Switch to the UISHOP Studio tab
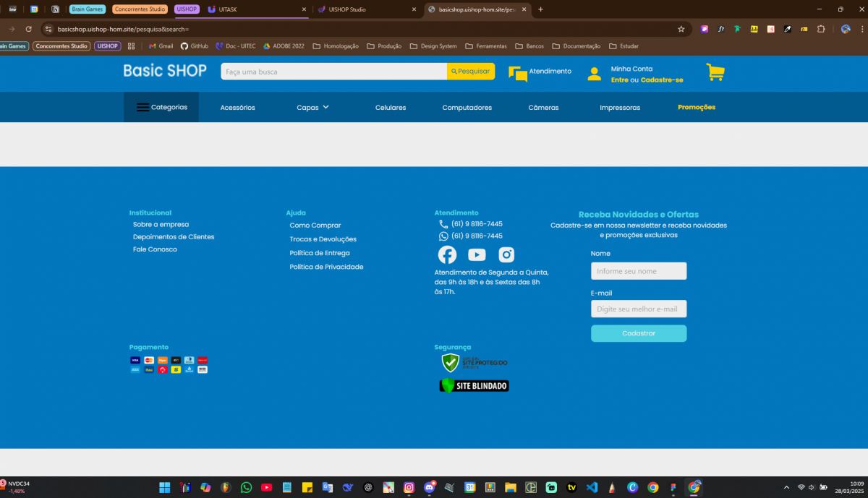The width and height of the screenshot is (868, 498). pos(364,9)
